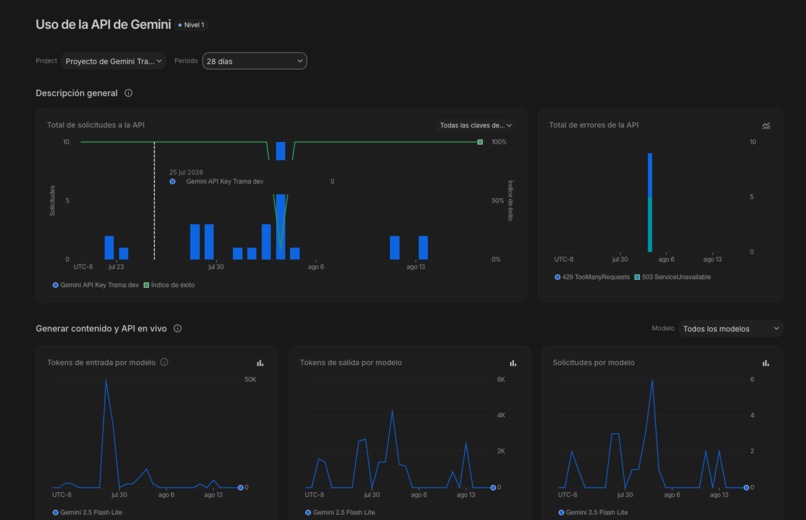
Task: Open the Periodo dropdown showing 28 días
Action: pyautogui.click(x=254, y=61)
